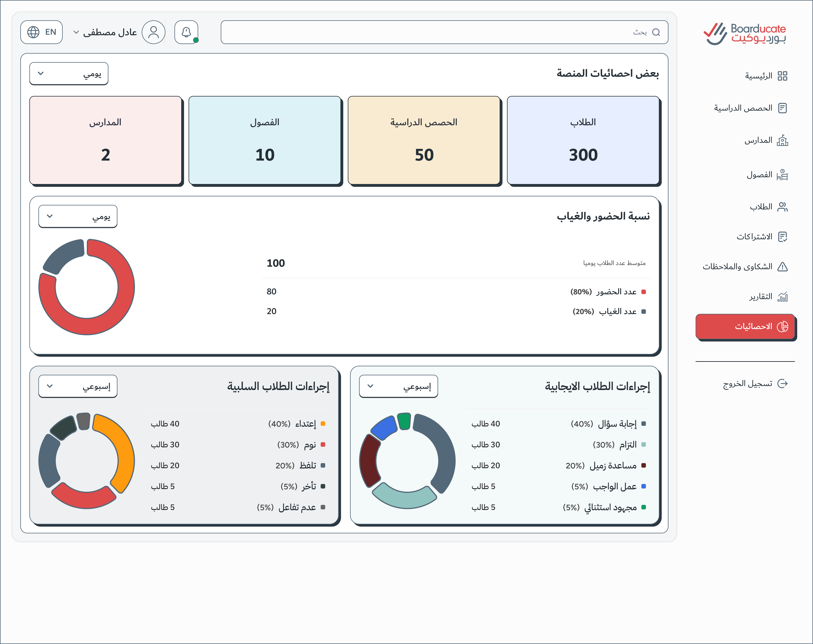Image resolution: width=813 pixels, height=644 pixels.
Task: Open the الحصص الدراسية 50 statistics card
Action: pos(424,140)
